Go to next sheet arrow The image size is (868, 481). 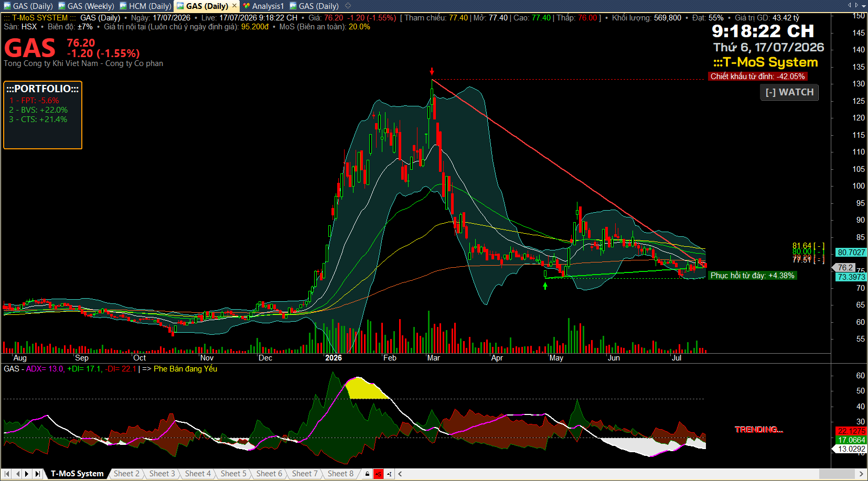[27, 474]
